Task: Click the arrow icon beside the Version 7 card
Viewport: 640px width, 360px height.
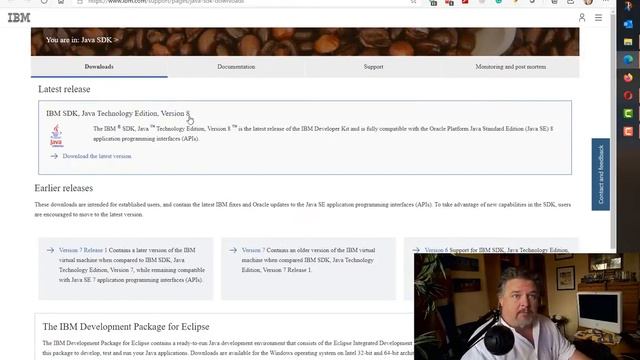Action: (233, 250)
